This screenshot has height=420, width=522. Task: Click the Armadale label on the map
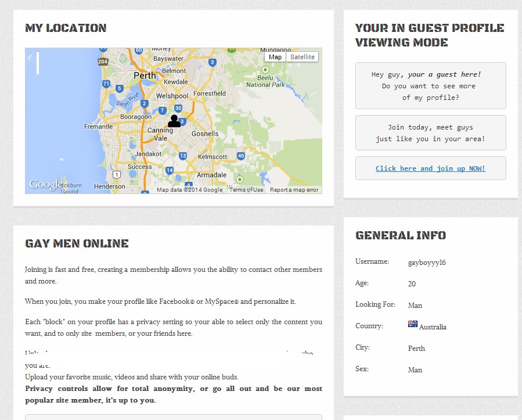coord(211,175)
